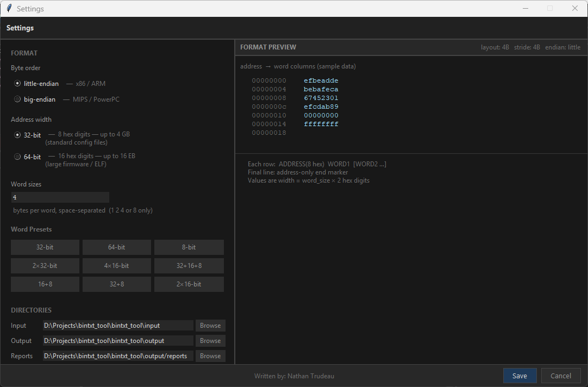The image size is (588, 387).
Task: Click the Input directory path field
Action: [118, 326]
